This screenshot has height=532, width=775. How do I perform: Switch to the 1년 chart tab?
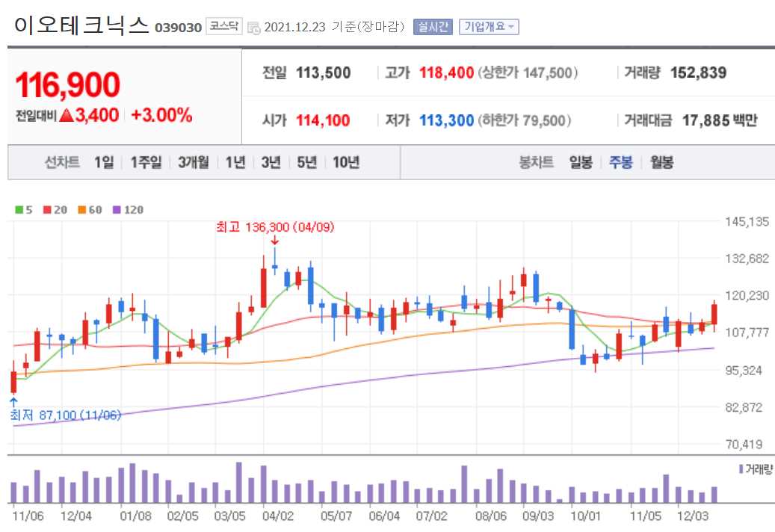click(x=233, y=162)
